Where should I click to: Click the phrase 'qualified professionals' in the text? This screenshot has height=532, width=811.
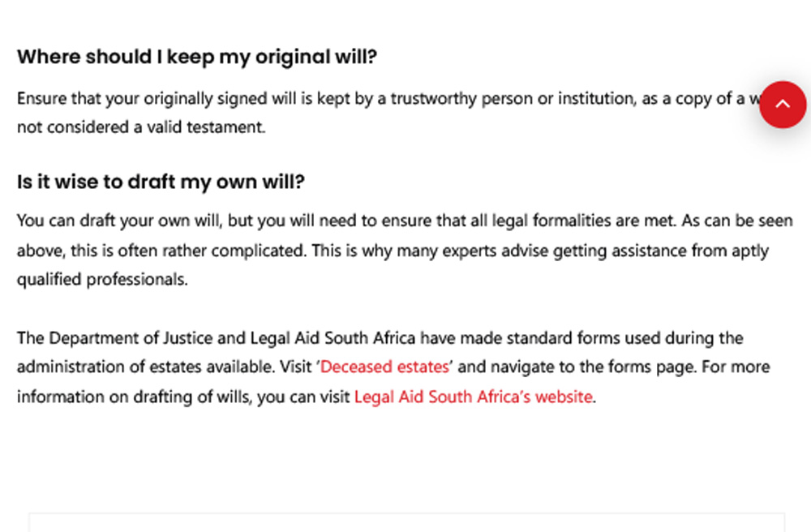point(102,280)
